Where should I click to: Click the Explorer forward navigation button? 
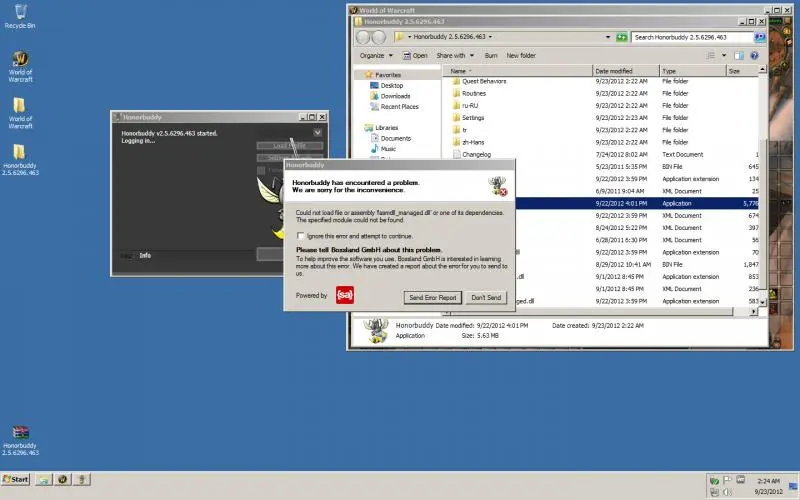pyautogui.click(x=379, y=37)
